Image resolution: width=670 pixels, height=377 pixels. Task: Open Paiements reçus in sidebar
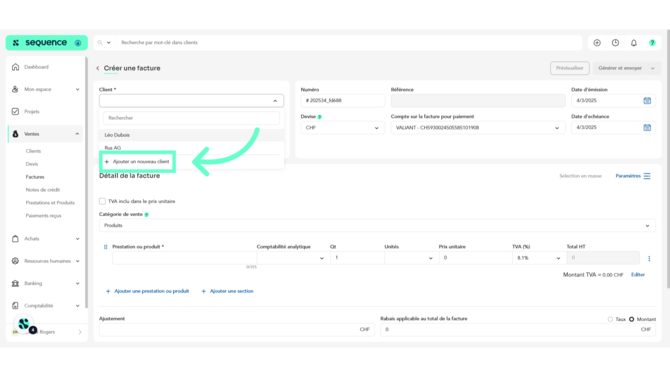click(x=43, y=216)
